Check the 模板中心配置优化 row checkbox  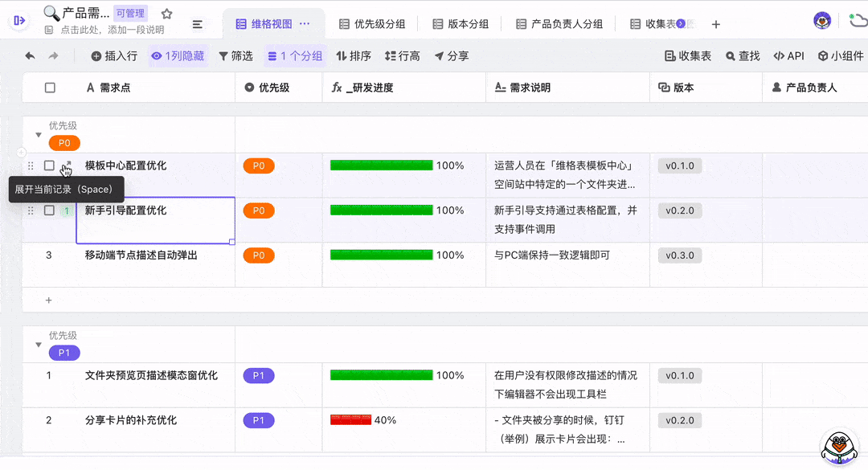(49, 166)
